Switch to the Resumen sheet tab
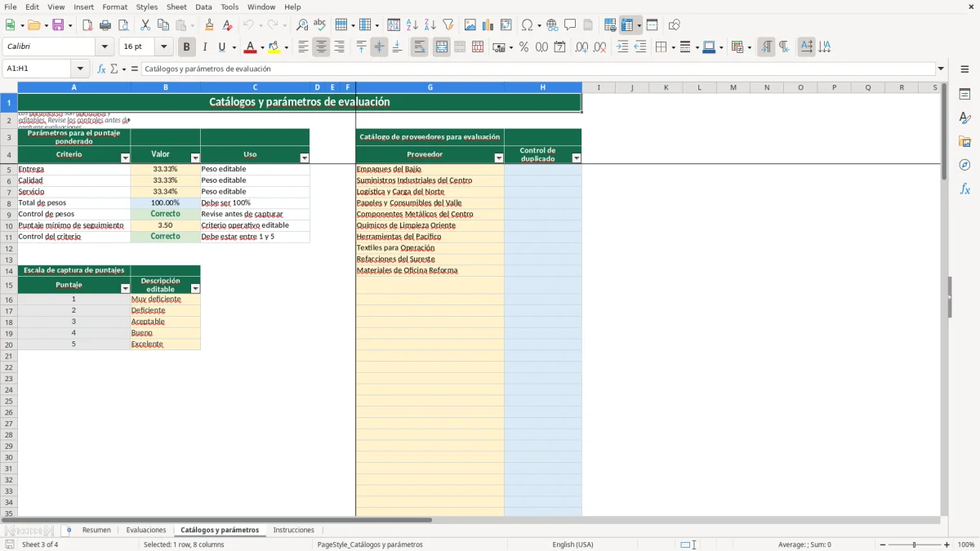 click(96, 530)
